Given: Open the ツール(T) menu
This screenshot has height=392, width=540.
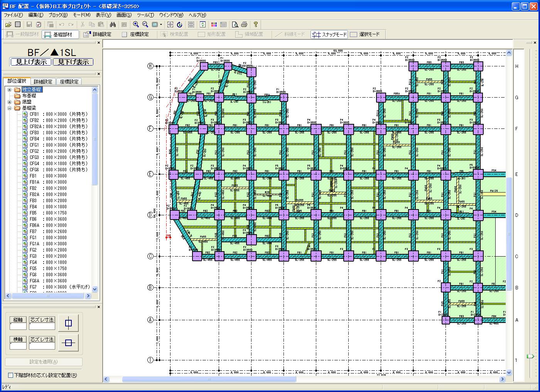Looking at the screenshot, I should click(145, 15).
